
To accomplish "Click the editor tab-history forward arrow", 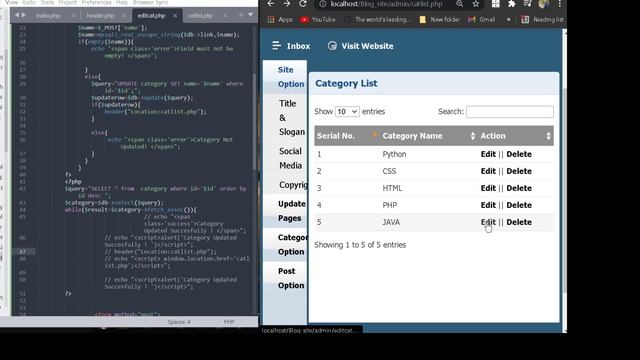I will click(x=24, y=15).
